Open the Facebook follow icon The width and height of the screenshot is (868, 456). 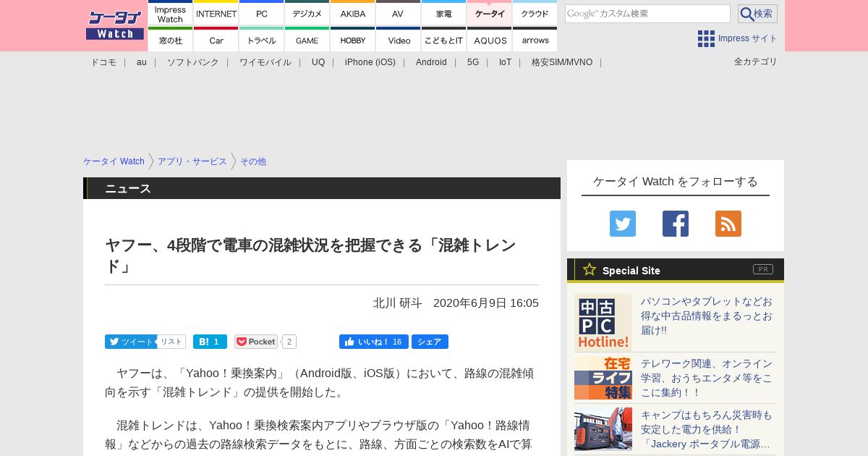[676, 224]
